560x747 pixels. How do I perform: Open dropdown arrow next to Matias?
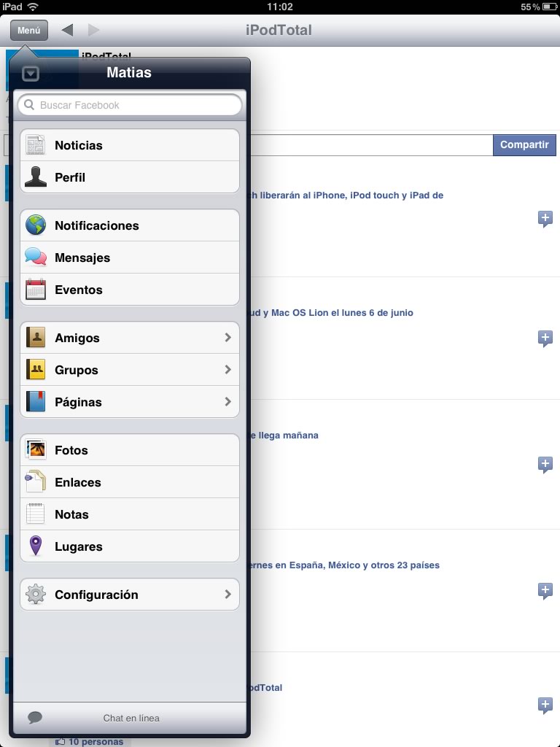pyautogui.click(x=31, y=74)
